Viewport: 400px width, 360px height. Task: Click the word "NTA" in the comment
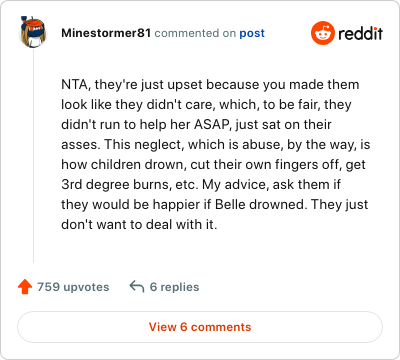coord(74,85)
